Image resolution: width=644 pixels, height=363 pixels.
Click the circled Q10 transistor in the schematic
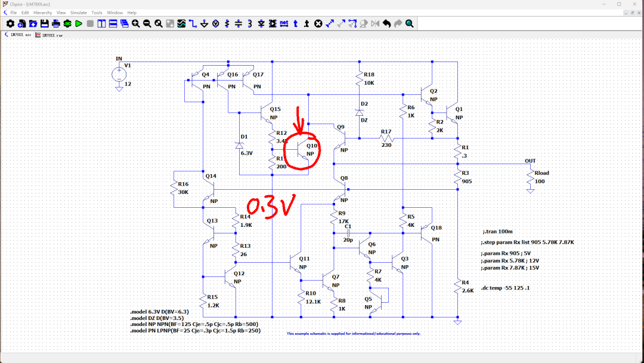303,149
